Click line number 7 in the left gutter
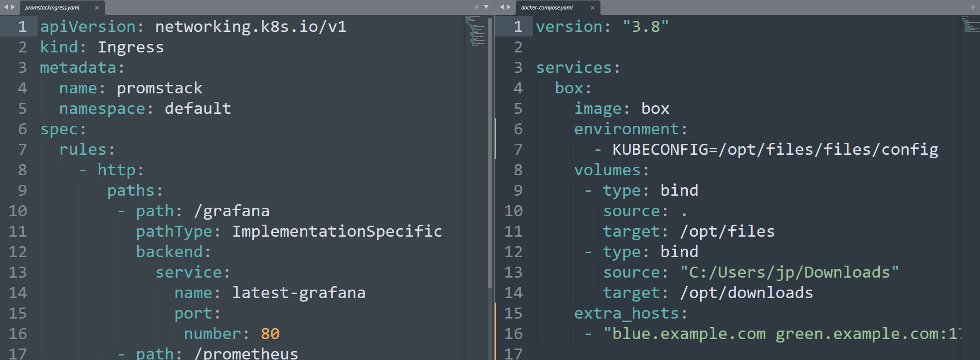The width and height of the screenshot is (980, 360). 22,149
